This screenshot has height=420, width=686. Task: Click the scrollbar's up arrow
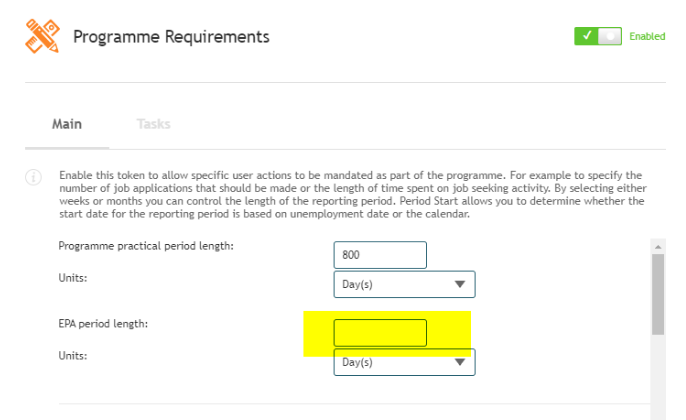[658, 247]
